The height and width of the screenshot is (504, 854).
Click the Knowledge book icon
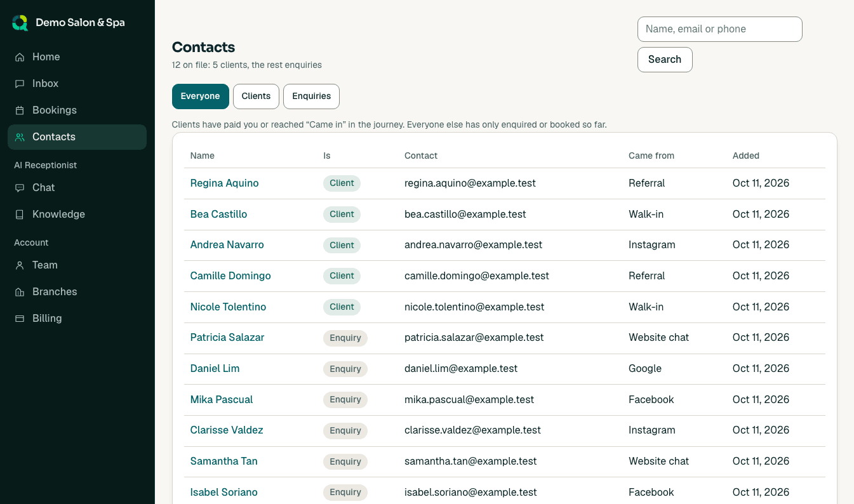pos(20,215)
